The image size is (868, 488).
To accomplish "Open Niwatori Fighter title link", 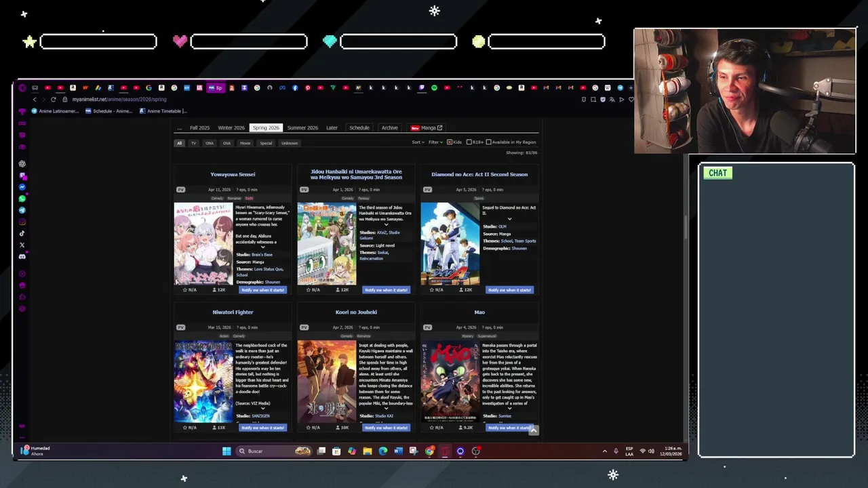I will tap(233, 312).
